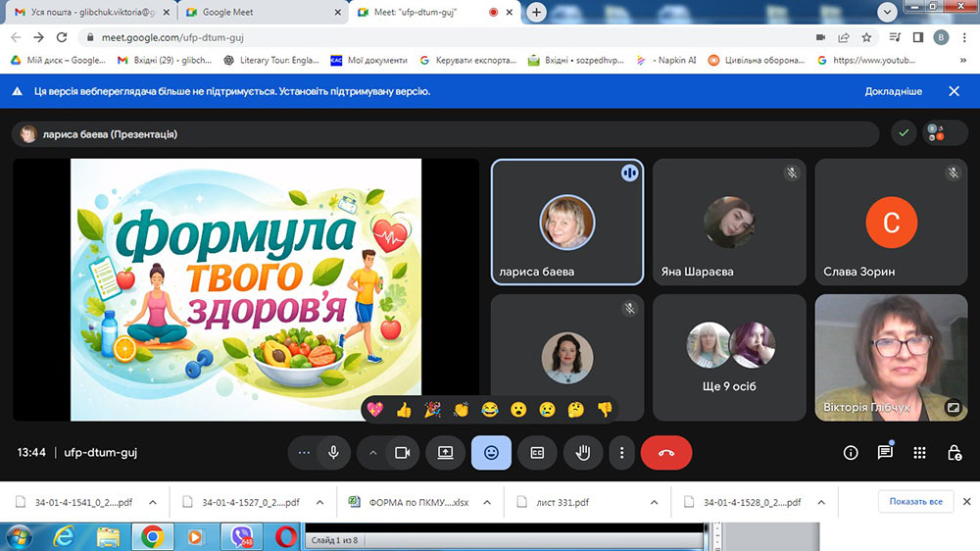Open host controls lock icon
The image size is (980, 551).
click(954, 453)
